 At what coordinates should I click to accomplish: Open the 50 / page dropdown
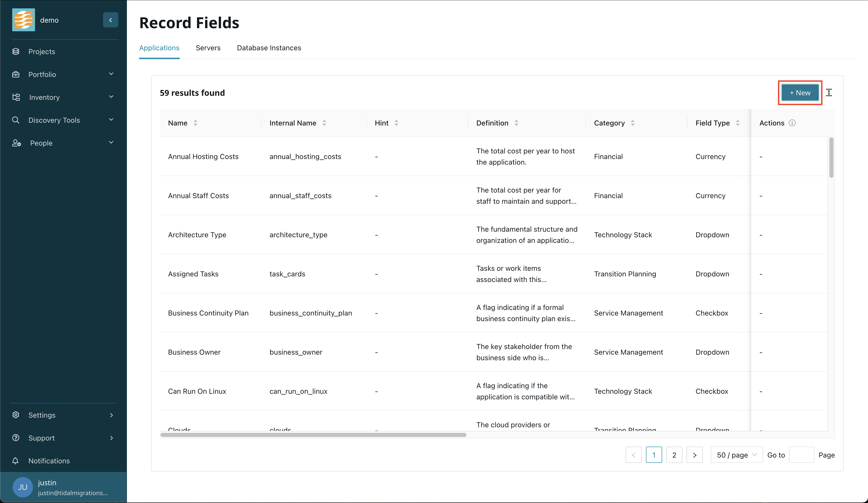737,455
